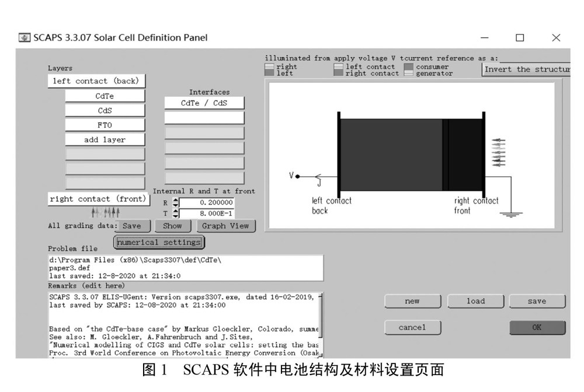This screenshot has height=392, width=584.
Task: Open the left contact (back) settings
Action: [x=96, y=81]
